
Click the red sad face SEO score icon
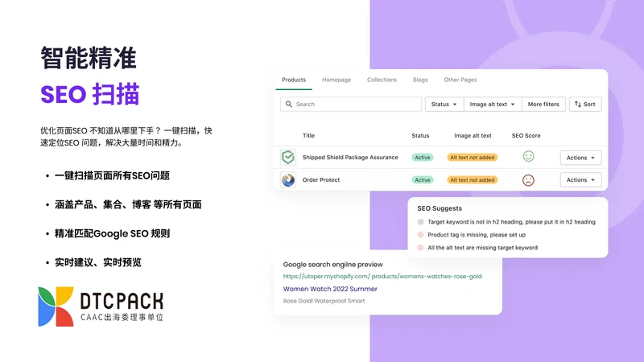528,180
